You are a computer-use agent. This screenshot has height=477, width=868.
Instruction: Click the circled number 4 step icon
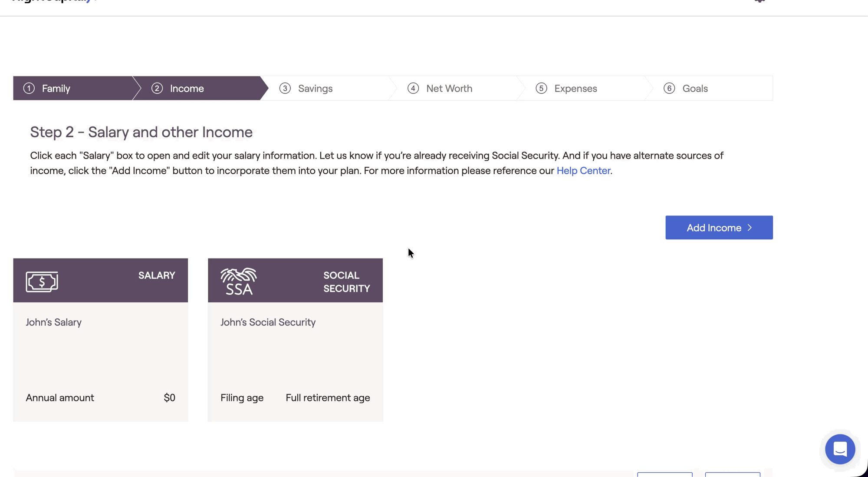click(413, 88)
